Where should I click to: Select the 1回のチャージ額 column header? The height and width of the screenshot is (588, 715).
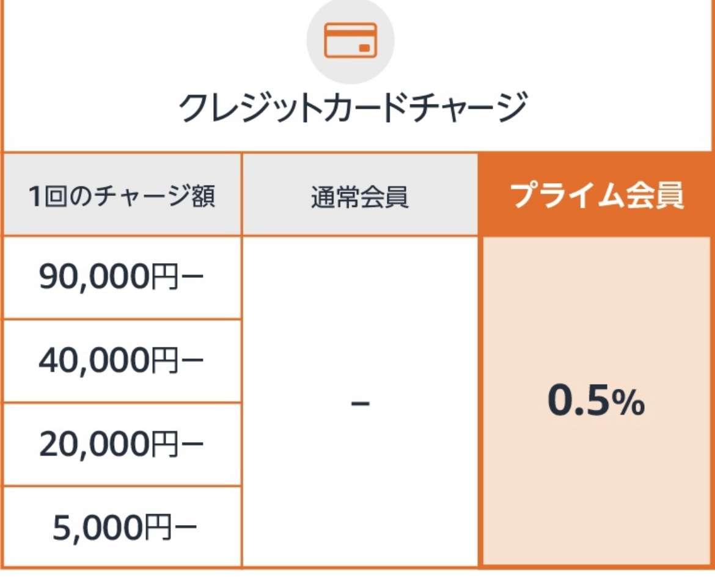122,196
